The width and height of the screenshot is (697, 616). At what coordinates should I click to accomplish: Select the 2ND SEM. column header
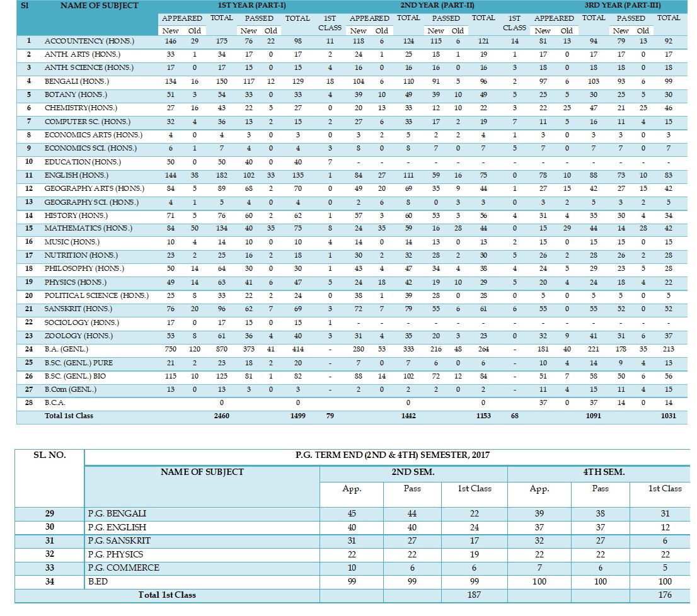(413, 472)
